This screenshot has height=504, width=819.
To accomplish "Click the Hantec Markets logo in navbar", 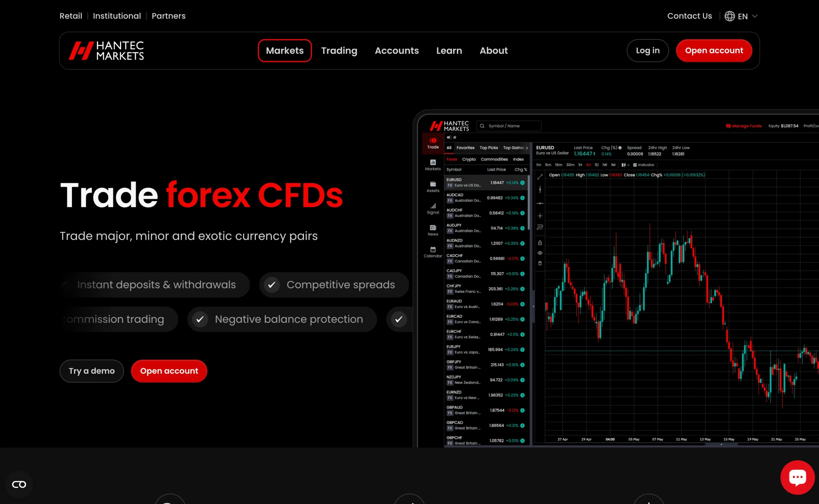I will 107,51.
